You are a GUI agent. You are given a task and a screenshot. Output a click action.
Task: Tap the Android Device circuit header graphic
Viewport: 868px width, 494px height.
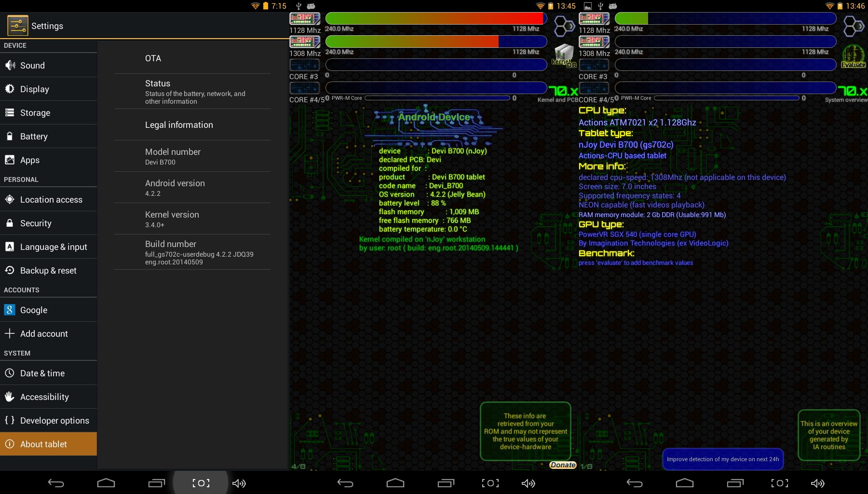pos(434,125)
